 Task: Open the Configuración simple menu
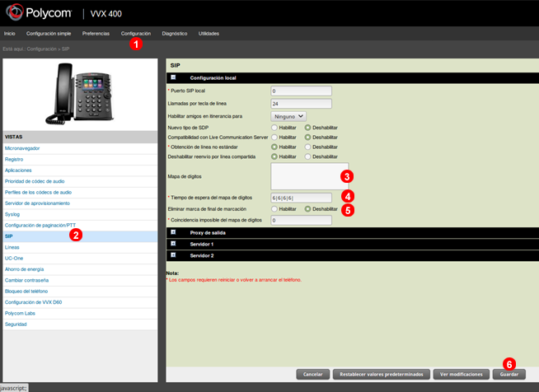[x=49, y=33]
